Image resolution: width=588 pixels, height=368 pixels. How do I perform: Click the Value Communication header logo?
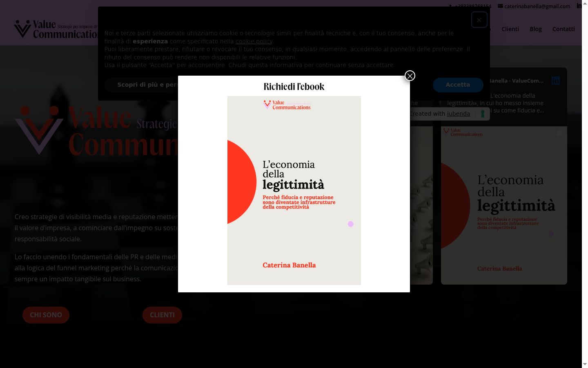(x=56, y=29)
